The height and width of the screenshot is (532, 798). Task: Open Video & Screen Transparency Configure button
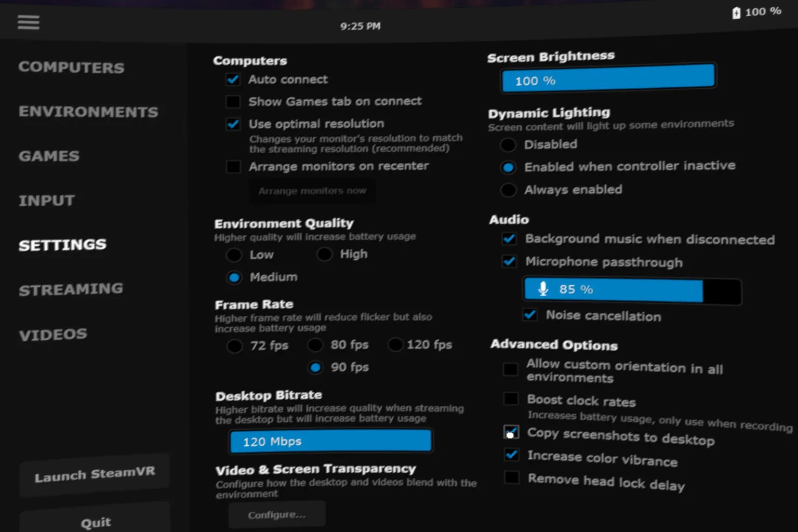click(277, 515)
